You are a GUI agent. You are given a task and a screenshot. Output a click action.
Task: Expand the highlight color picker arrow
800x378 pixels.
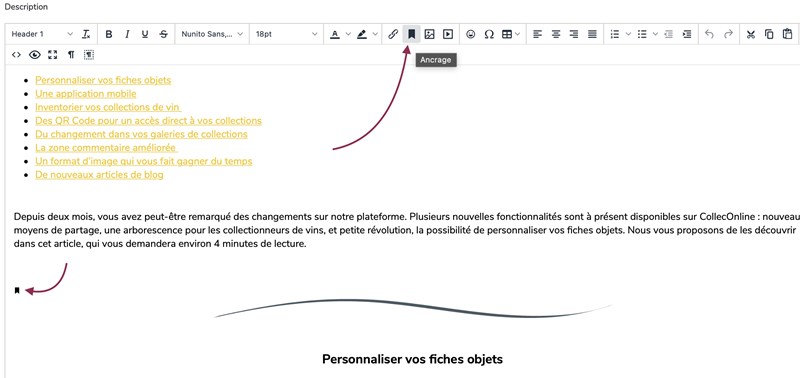[376, 34]
